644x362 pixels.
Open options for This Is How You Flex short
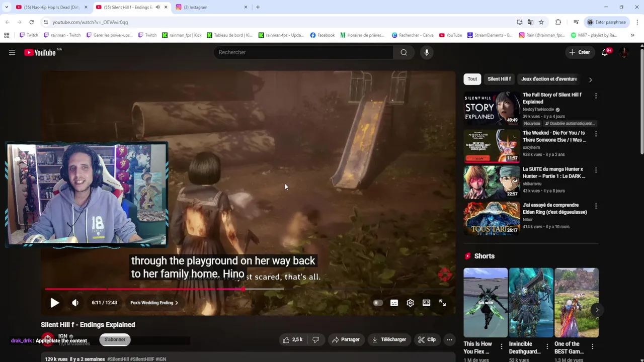point(501,346)
